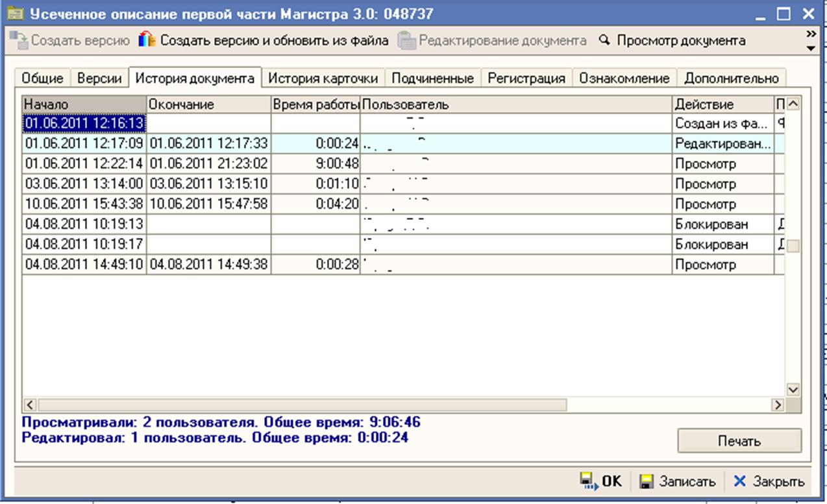The width and height of the screenshot is (827, 504).
Task: Click Просмотр in the 9:00:48 row
Action: pos(722,163)
